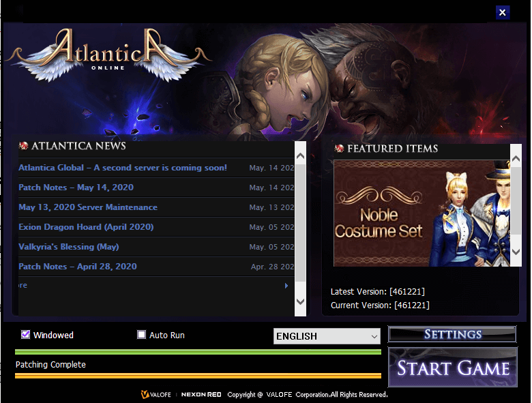
Task: Click the 'ATLANTICA NEWS' heading
Action: click(x=78, y=146)
